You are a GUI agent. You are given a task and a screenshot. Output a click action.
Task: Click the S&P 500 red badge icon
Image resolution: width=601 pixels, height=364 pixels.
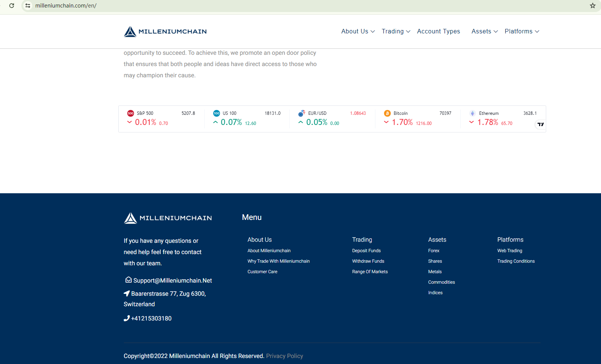tap(131, 113)
